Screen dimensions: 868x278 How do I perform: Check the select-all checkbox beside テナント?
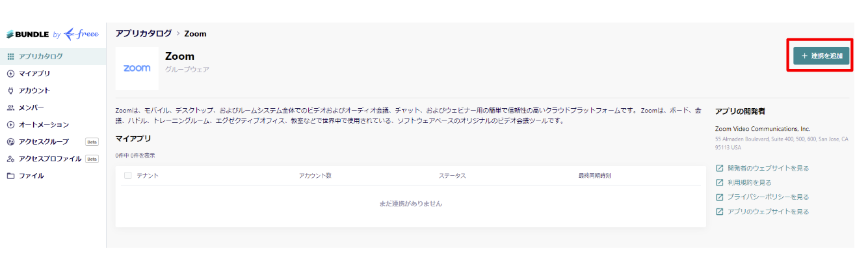coord(127,176)
